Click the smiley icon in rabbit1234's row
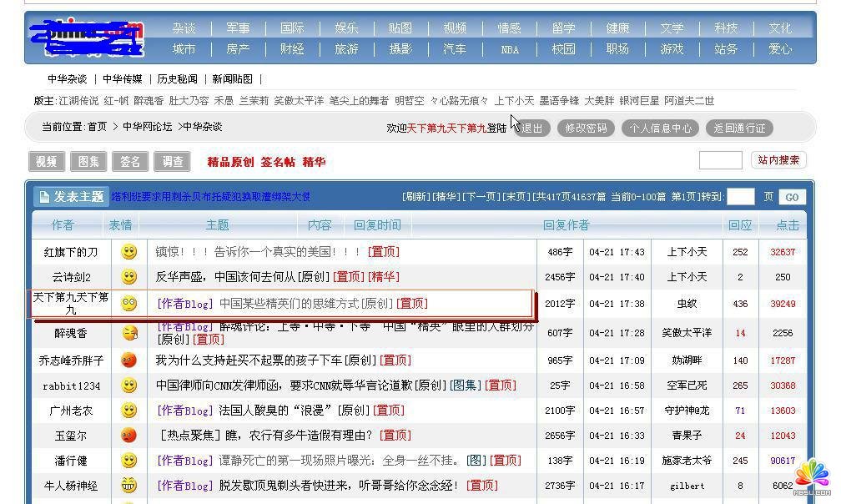Image resolution: width=841 pixels, height=504 pixels. pyautogui.click(x=128, y=386)
